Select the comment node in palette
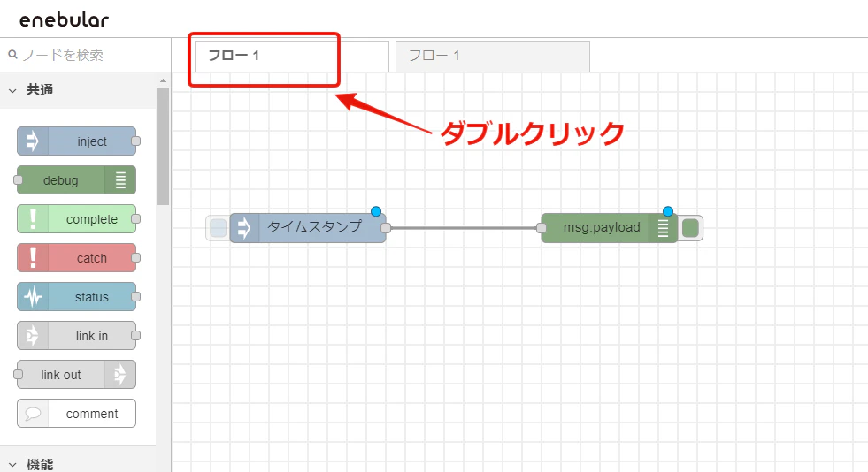Image resolution: width=868 pixels, height=472 pixels. click(x=76, y=414)
